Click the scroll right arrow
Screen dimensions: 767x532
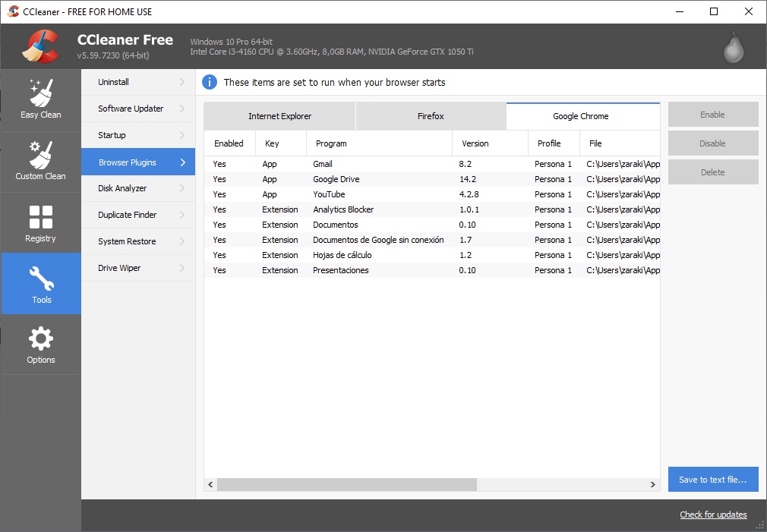(652, 484)
